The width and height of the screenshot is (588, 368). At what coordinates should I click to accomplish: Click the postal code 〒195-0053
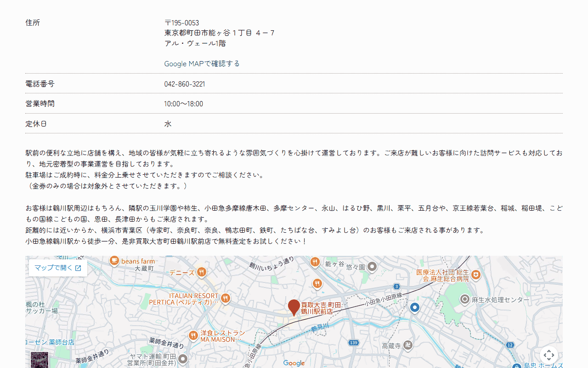(181, 23)
